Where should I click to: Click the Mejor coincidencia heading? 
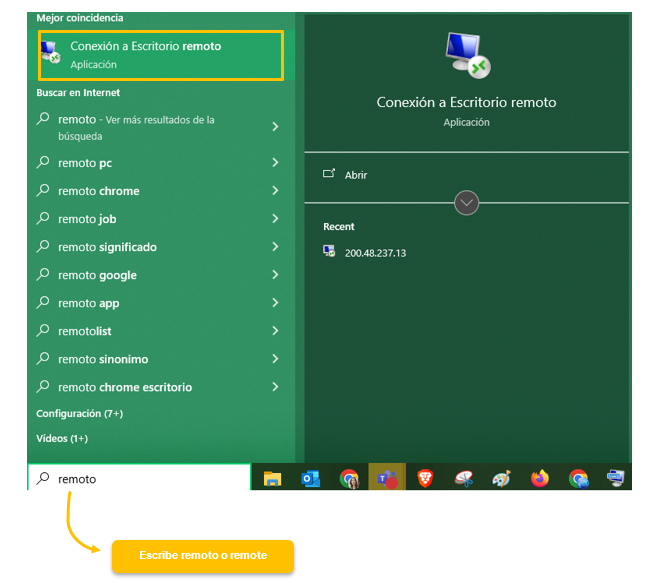point(80,18)
